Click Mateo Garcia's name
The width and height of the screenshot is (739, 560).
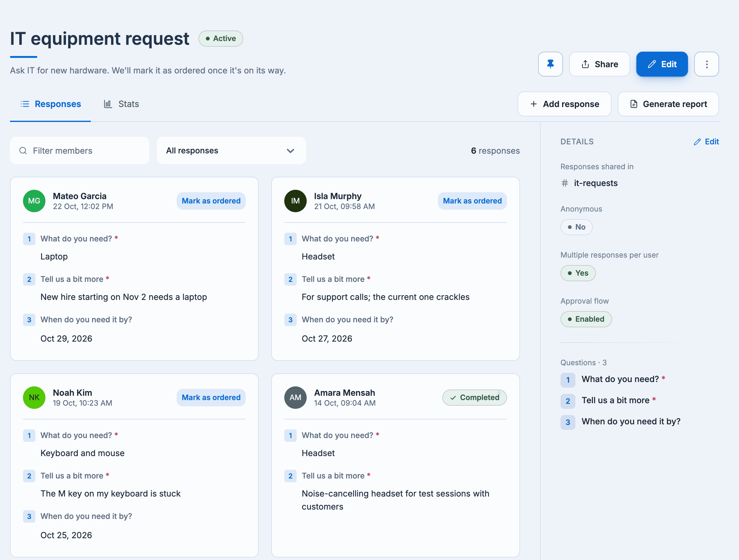(80, 196)
